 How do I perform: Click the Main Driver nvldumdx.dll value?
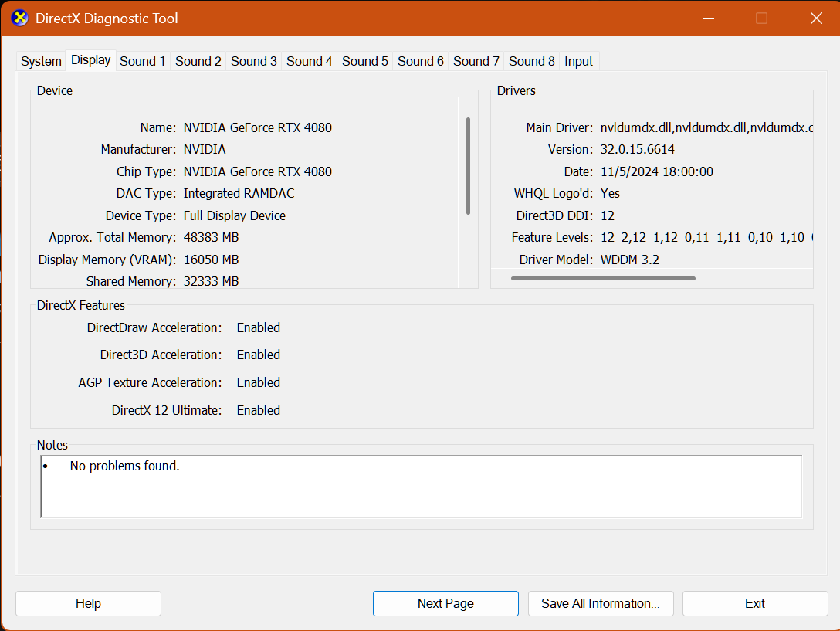[706, 127]
